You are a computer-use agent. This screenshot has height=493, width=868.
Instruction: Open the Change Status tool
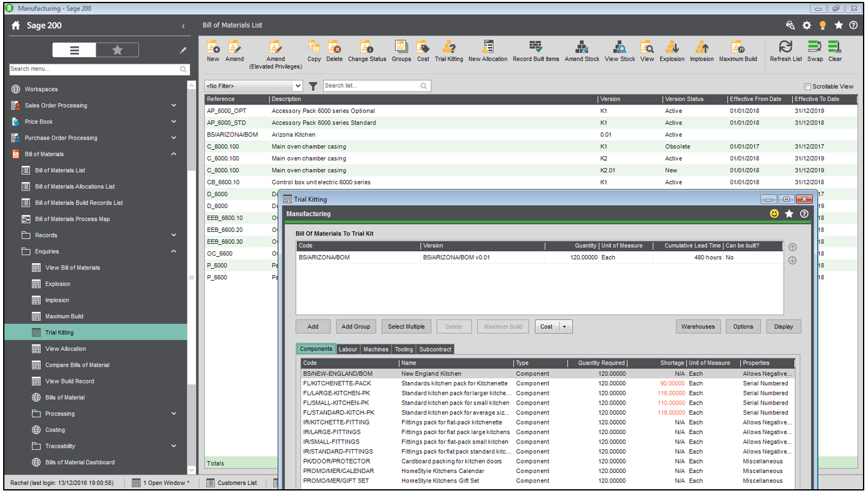tap(367, 51)
